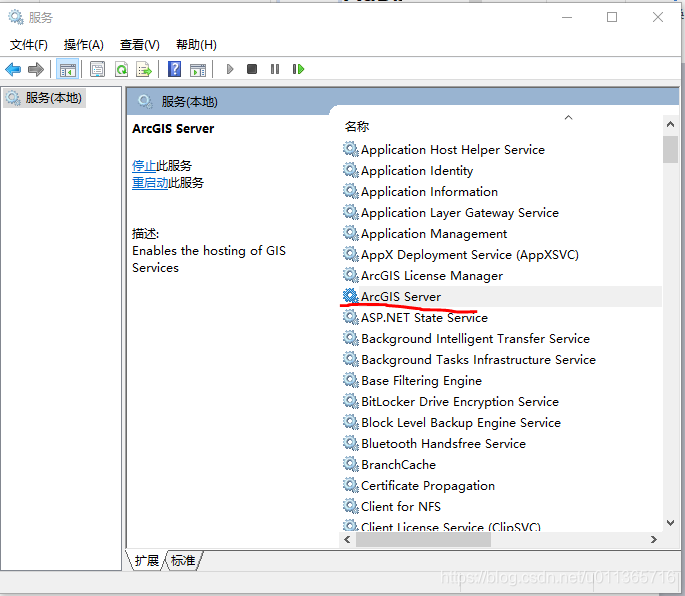Viewport: 685px width, 596px height.
Task: Switch to the 扩展 tab
Action: pos(147,560)
